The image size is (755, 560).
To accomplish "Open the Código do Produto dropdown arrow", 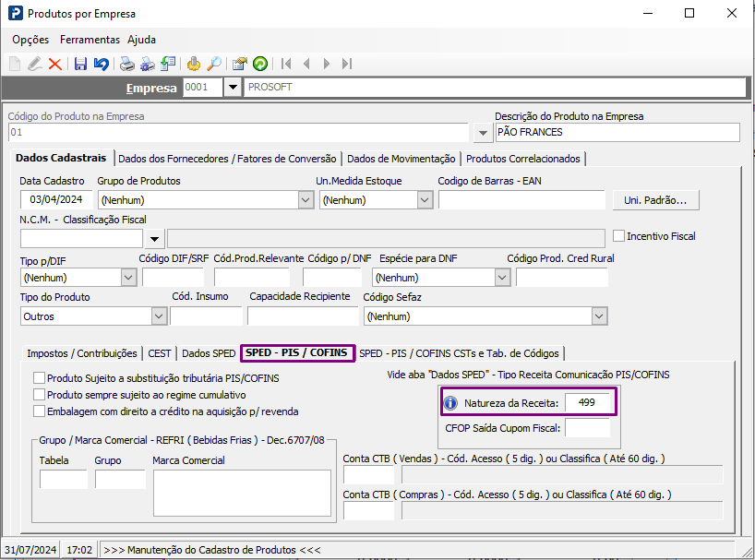I will pyautogui.click(x=483, y=133).
